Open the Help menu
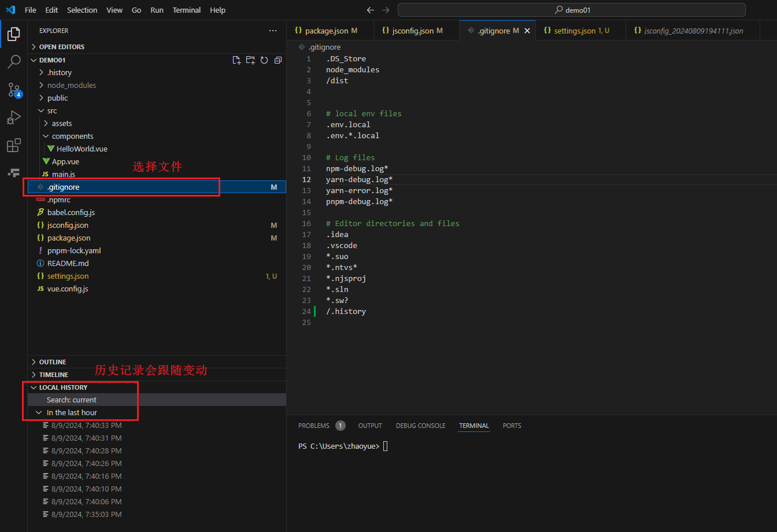Screen dimensions: 777x532 tap(218, 10)
